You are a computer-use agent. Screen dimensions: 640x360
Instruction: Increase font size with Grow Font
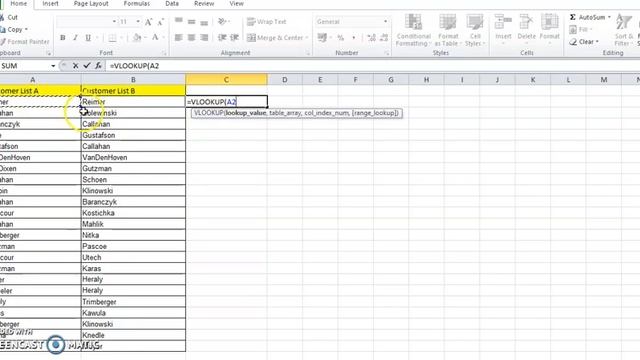(148, 22)
